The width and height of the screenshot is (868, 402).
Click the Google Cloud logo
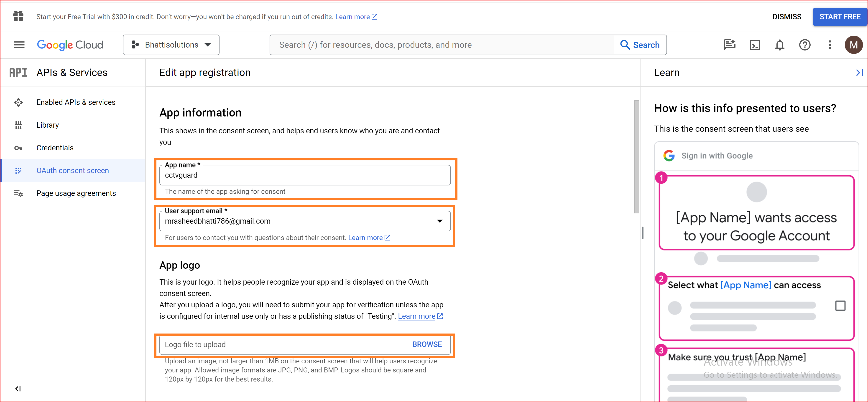coord(70,45)
